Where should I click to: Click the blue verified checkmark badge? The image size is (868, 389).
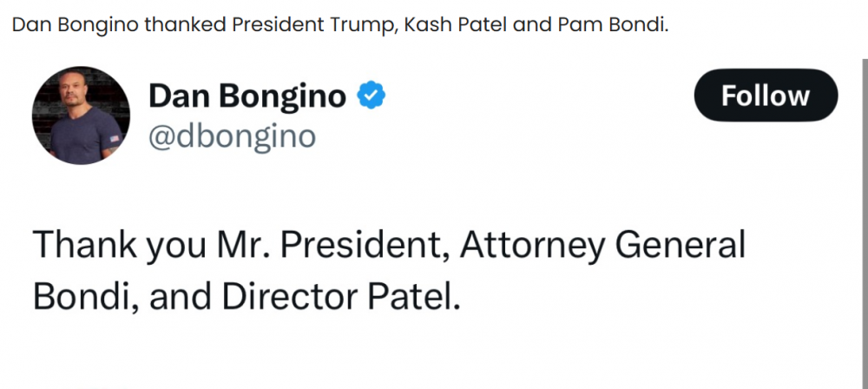(x=371, y=96)
